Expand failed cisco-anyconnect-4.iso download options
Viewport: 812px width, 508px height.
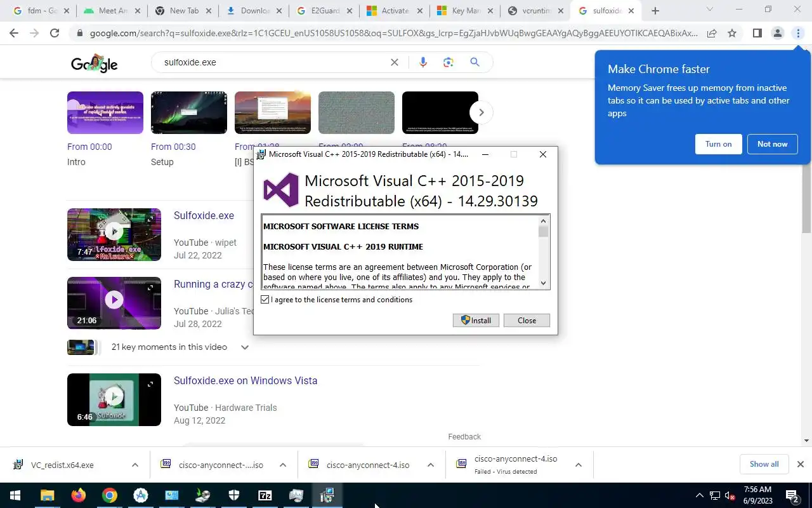coord(578,465)
